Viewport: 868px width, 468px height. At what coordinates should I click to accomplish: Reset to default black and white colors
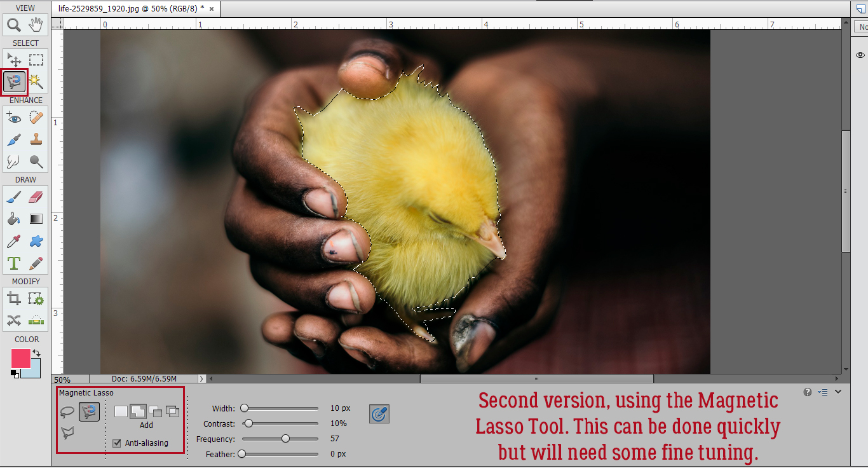(15, 374)
